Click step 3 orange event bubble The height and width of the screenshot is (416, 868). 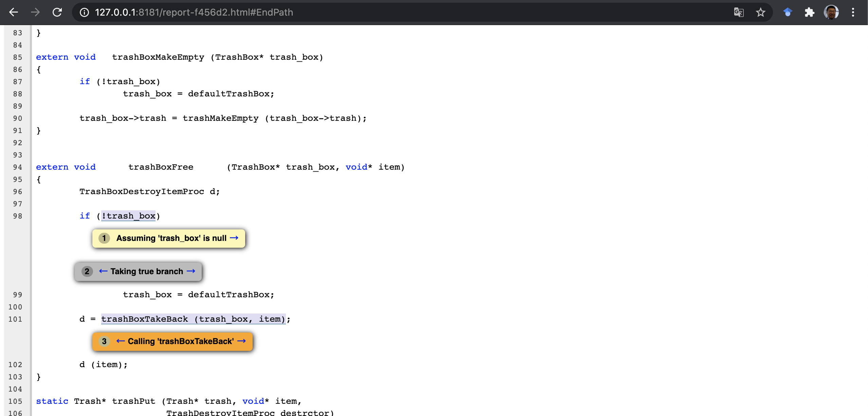tap(180, 341)
